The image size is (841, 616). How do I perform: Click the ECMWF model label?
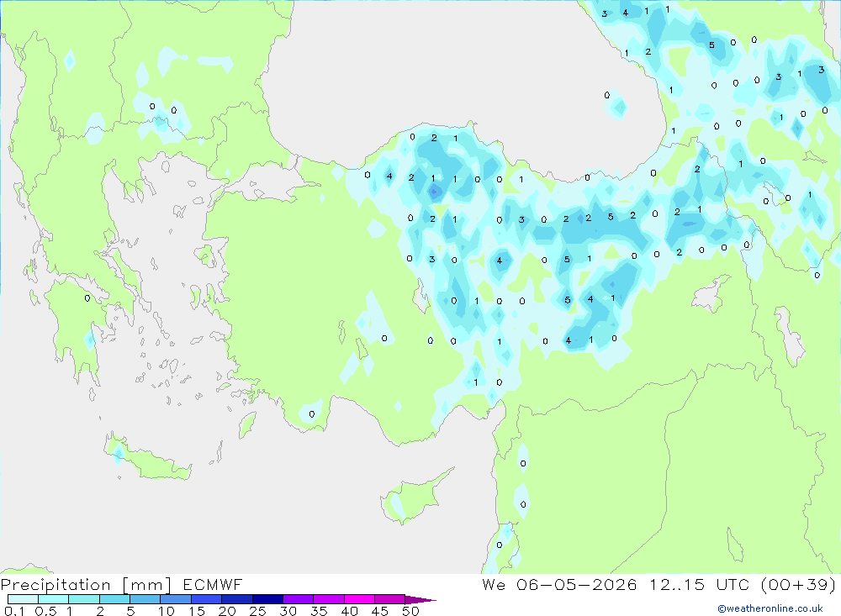[213, 584]
